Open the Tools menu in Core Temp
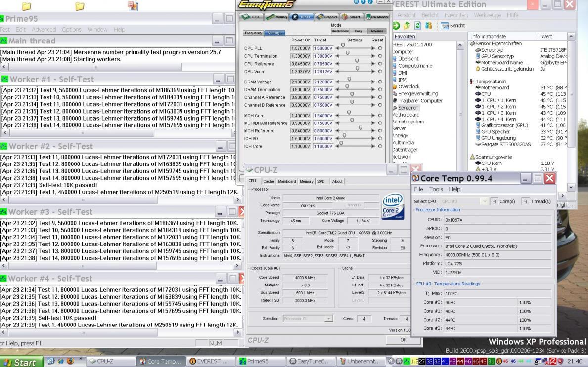This screenshot has height=367, width=588. pos(436,189)
